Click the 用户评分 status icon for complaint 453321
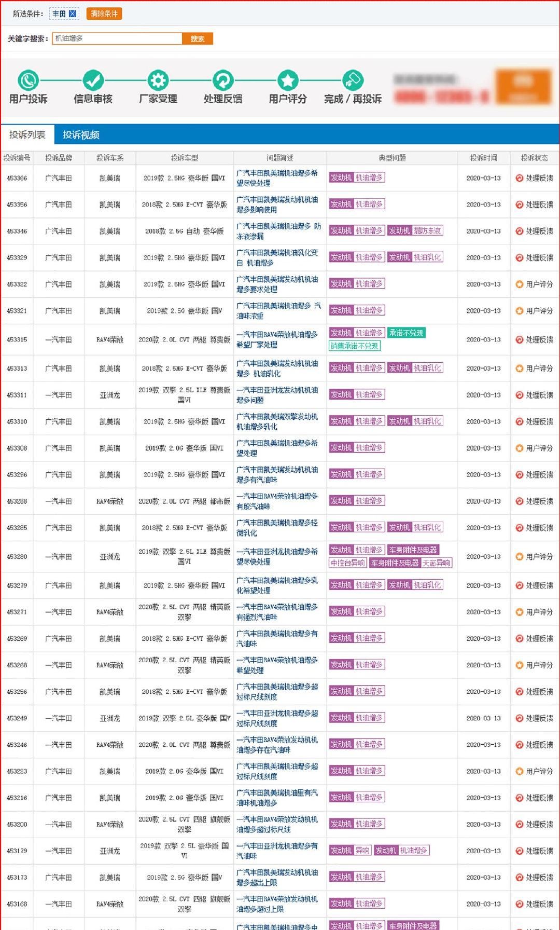The width and height of the screenshot is (560, 930). (x=519, y=311)
